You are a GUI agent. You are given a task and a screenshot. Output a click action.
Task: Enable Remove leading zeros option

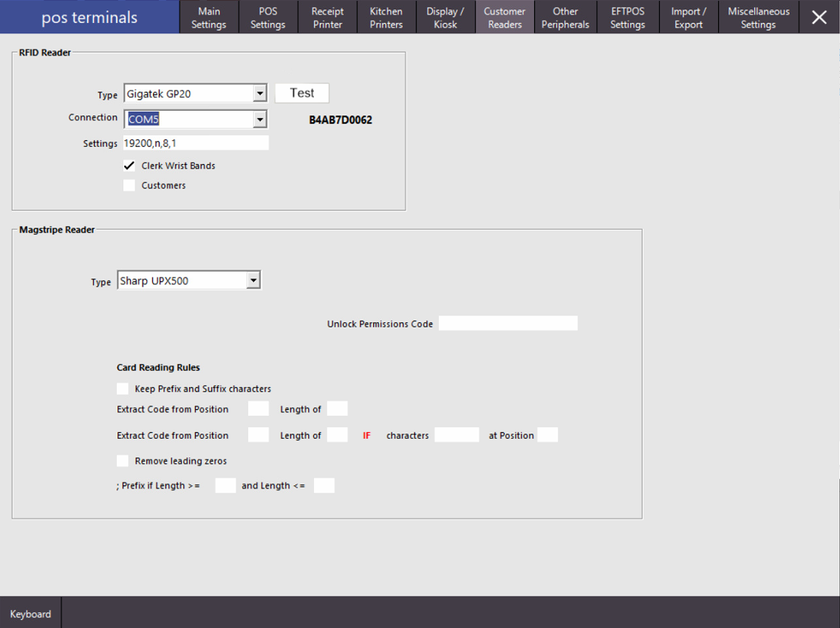[x=123, y=461]
